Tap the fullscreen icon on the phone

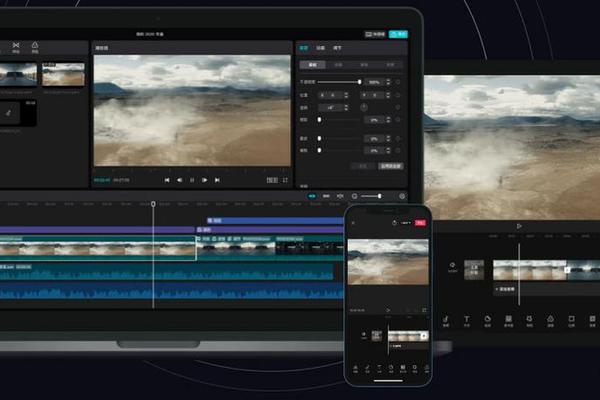coord(424,310)
